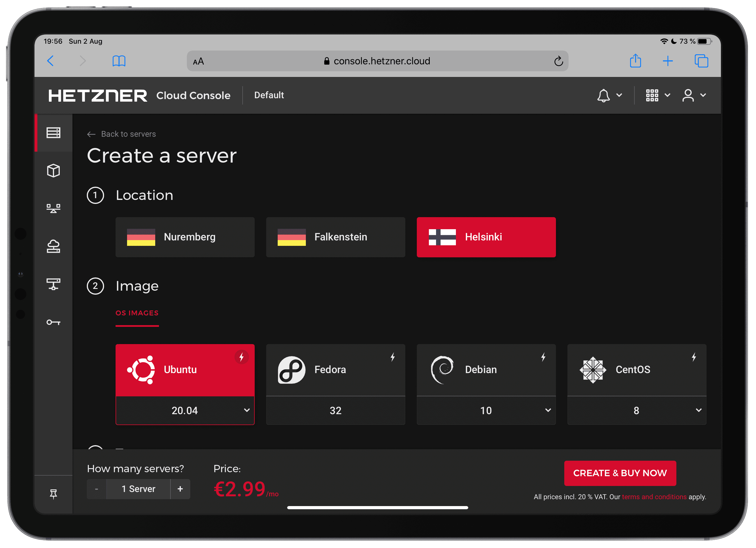Viewport: 756px width, 548px height.
Task: Show Safari tab overview
Action: point(701,61)
